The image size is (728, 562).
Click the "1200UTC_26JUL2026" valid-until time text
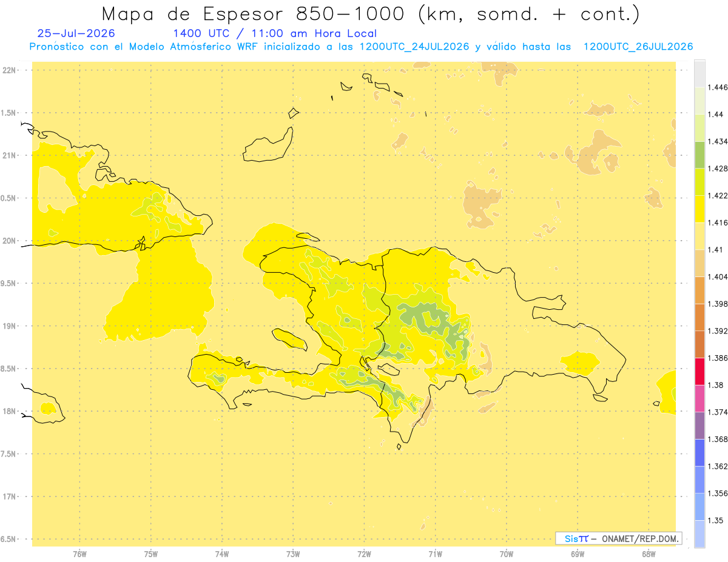(638, 47)
